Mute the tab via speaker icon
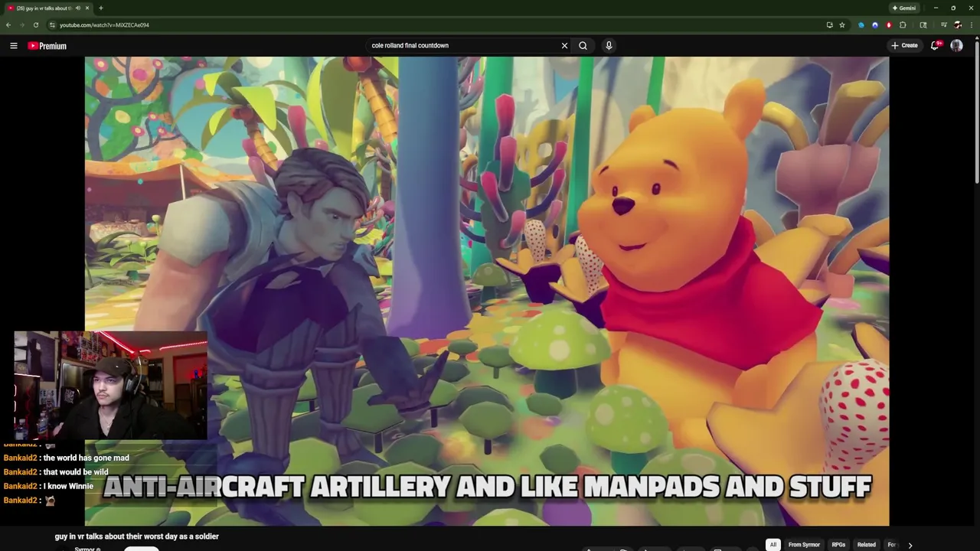The image size is (980, 551). [77, 8]
